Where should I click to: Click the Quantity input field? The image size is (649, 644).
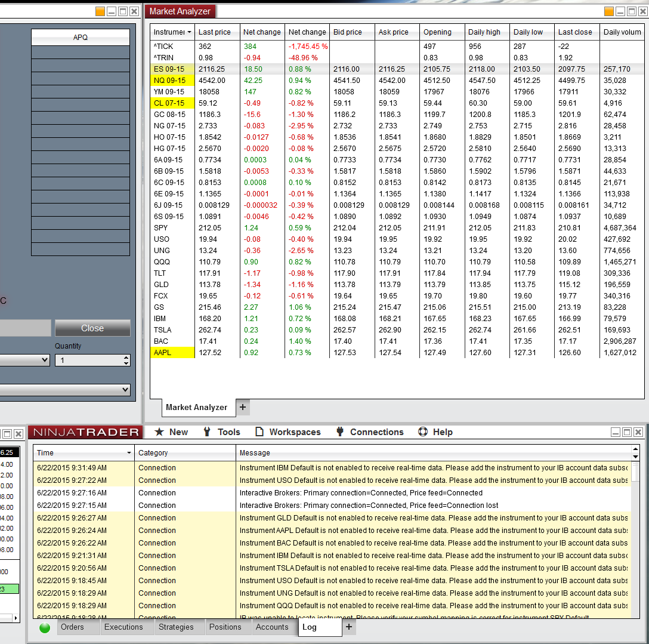(x=89, y=360)
